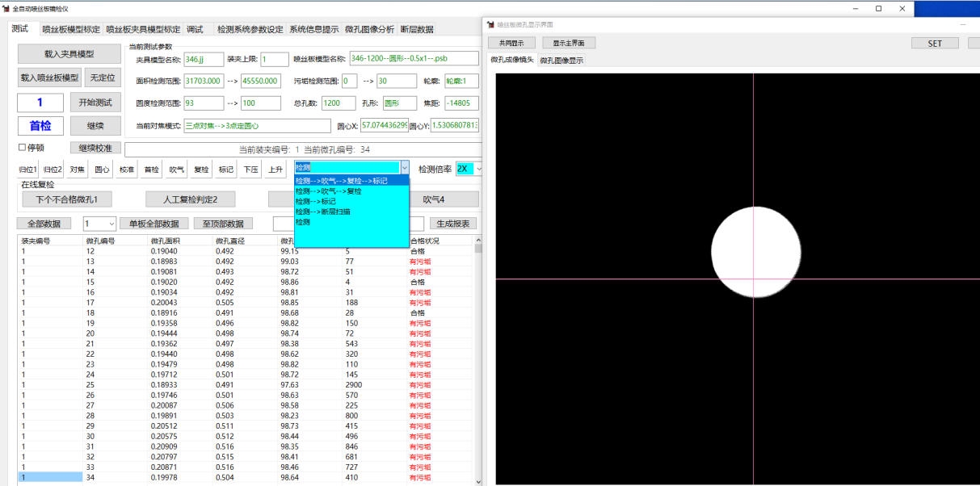Toggle the 停顿 checkbox
The height and width of the screenshot is (486, 980).
22,148
